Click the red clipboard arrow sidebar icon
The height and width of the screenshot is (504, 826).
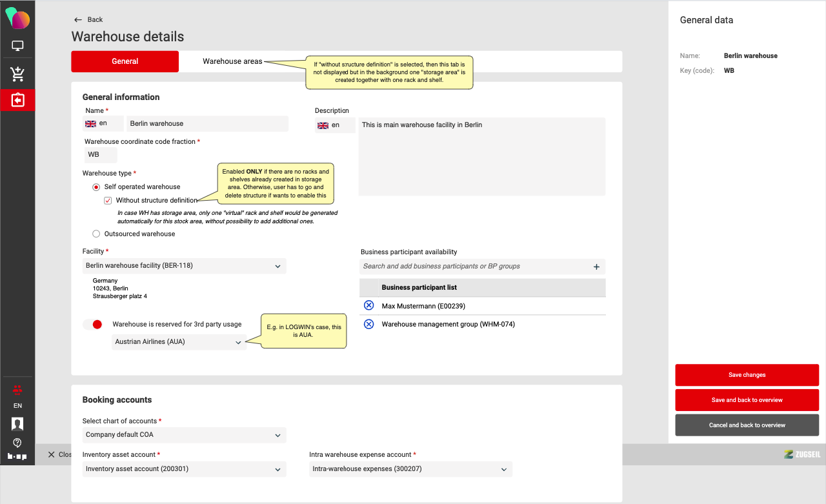point(17,100)
